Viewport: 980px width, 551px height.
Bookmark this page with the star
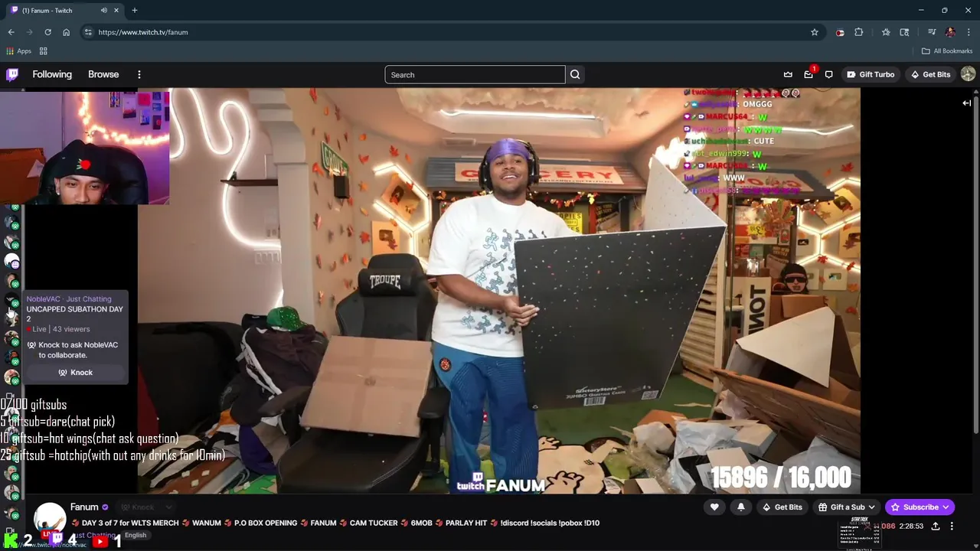815,32
